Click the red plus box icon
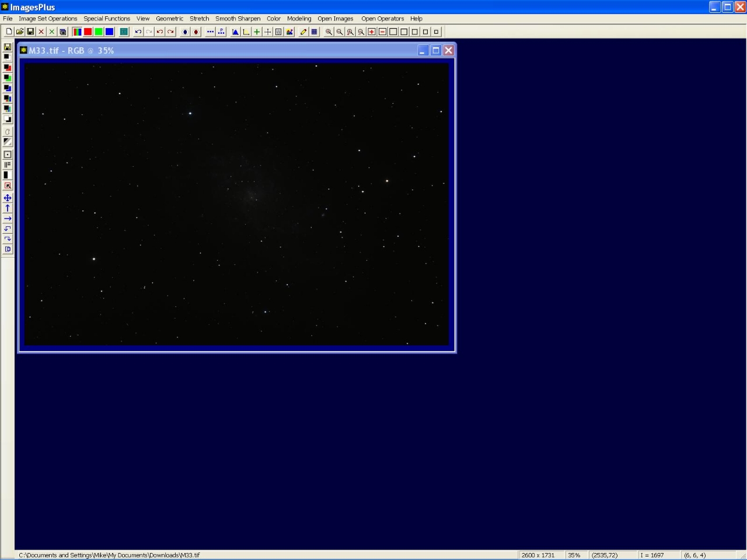Viewport: 747px width, 560px height. coord(372,32)
